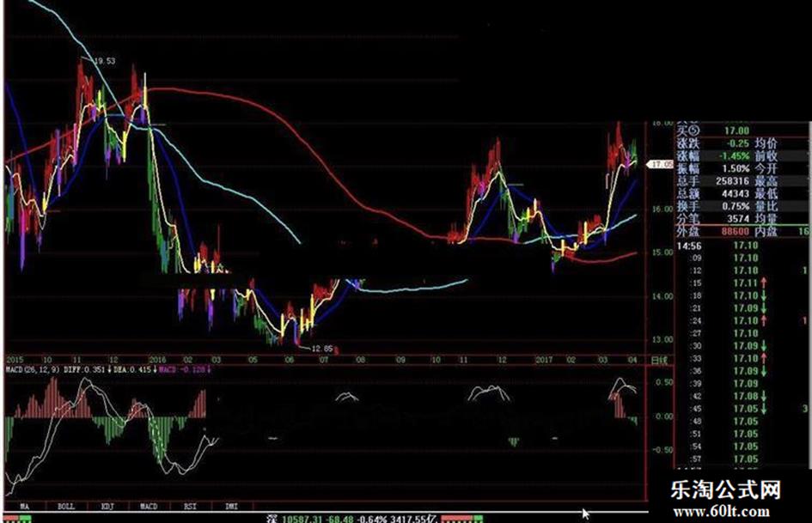Click the 日线 period label
812x523 pixels.
(659, 360)
